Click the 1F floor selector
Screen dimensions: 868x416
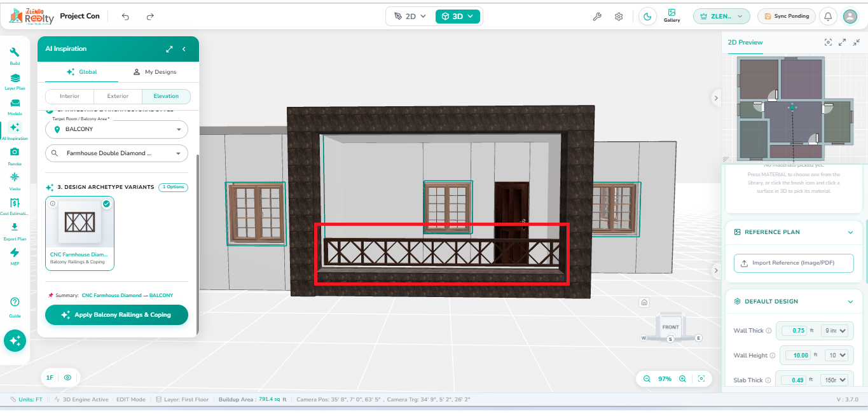[50, 378]
